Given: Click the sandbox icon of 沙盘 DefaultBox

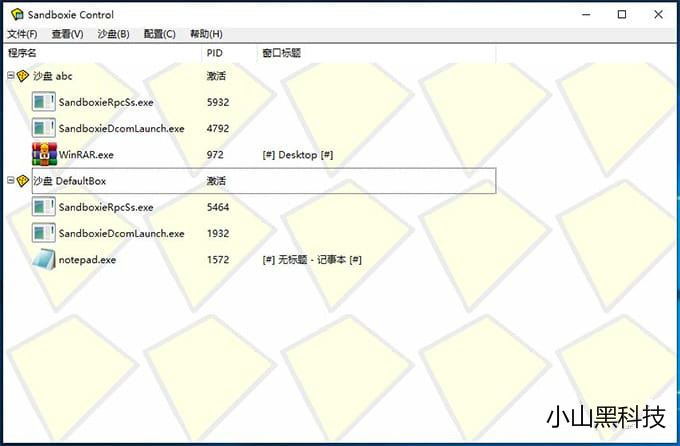Looking at the screenshot, I should 23,180.
